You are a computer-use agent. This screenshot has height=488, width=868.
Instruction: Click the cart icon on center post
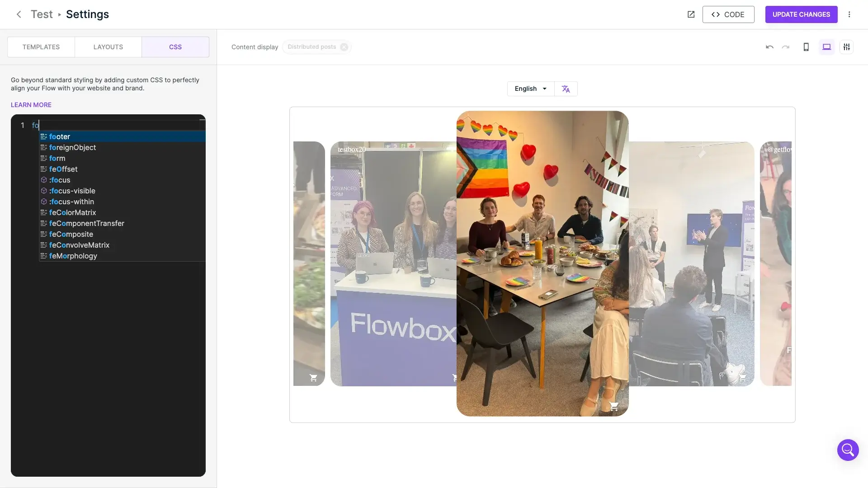pyautogui.click(x=613, y=406)
